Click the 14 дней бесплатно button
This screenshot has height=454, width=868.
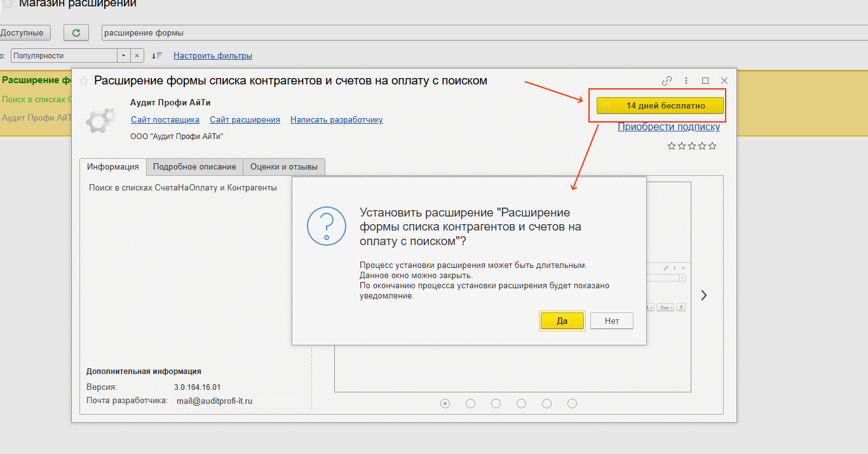660,105
